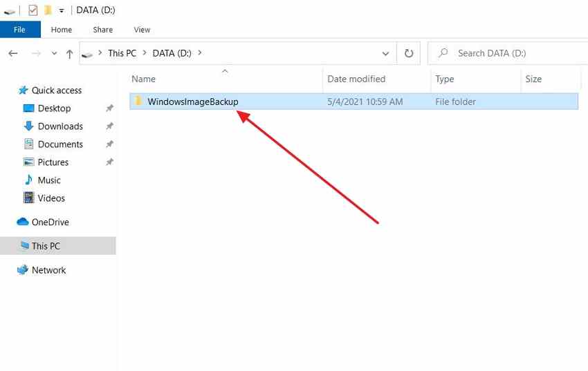Click the Downloads arrow icon in sidebar
The image size is (588, 371).
tap(28, 126)
